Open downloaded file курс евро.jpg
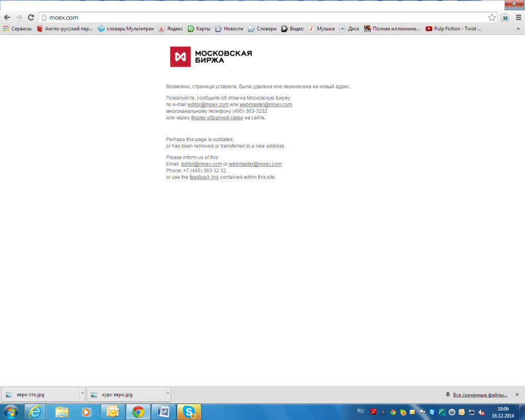Image resolution: width=525 pixels, height=420 pixels. point(127,394)
